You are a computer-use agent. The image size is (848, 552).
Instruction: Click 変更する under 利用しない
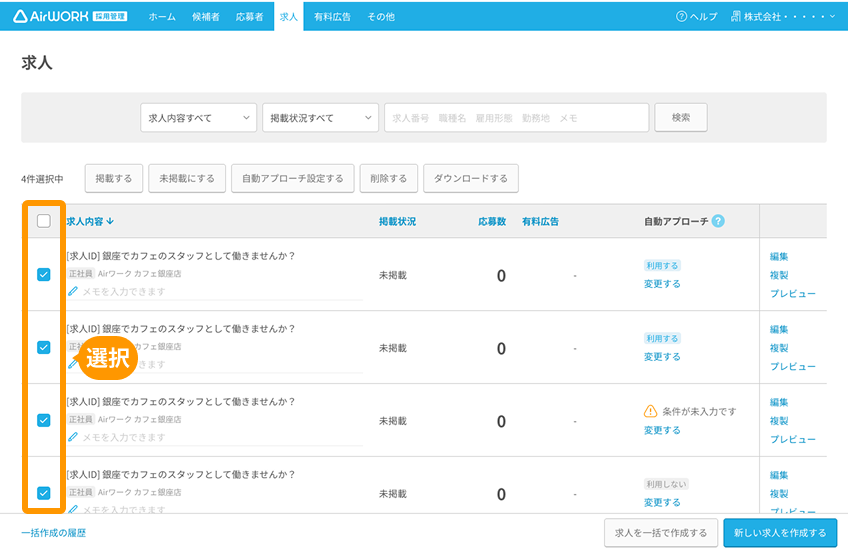pos(662,503)
